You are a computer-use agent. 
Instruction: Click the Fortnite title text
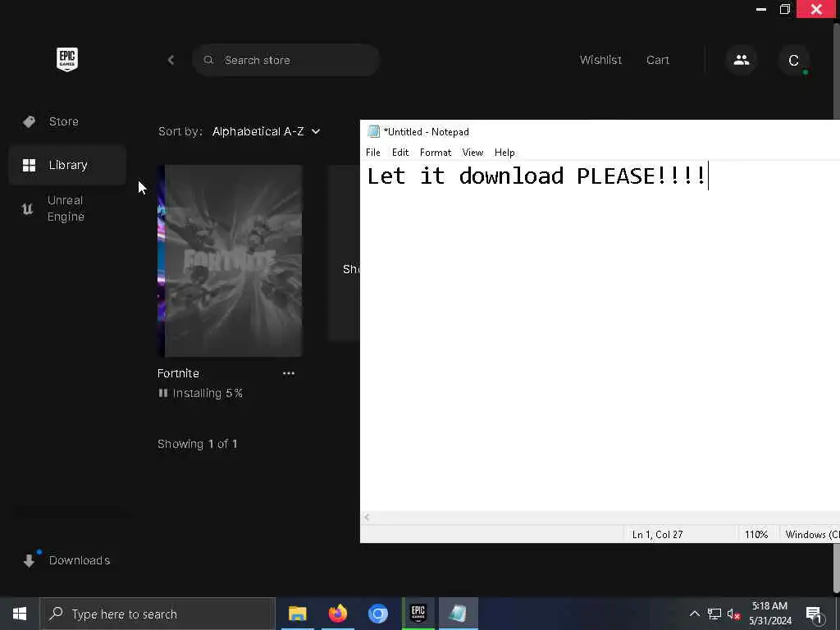pos(178,373)
